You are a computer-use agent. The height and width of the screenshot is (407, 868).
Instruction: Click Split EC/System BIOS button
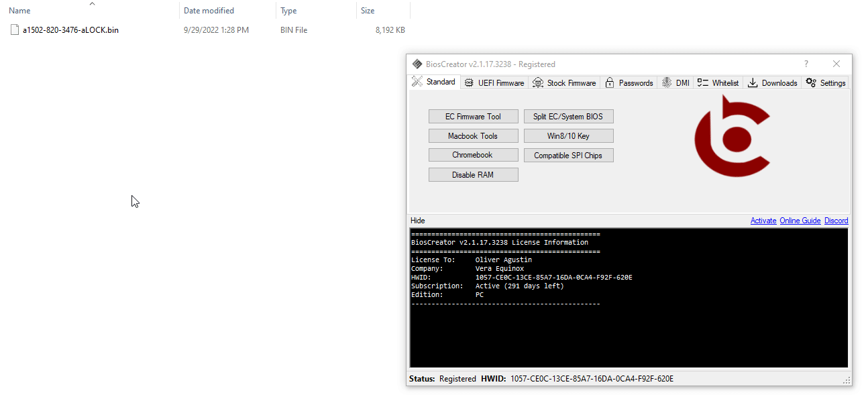point(568,117)
